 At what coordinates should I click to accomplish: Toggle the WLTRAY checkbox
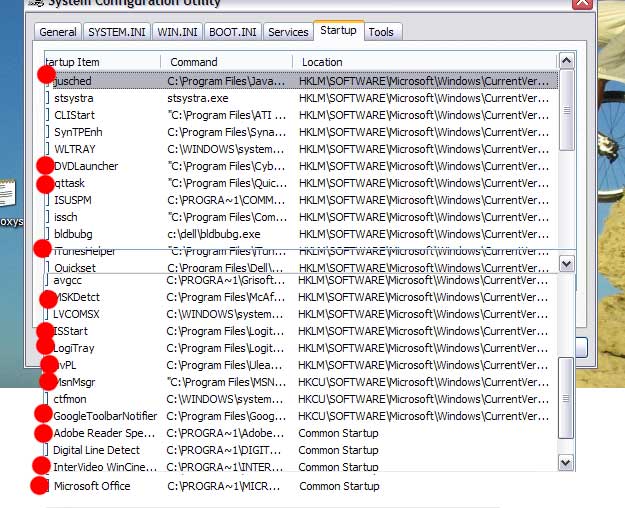(47, 149)
